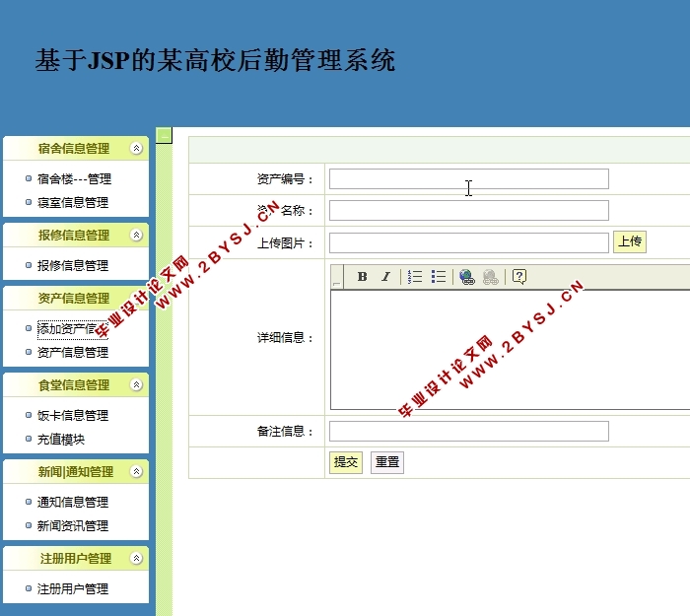Click the 上传图片 label
The image size is (690, 616).
pyautogui.click(x=285, y=242)
